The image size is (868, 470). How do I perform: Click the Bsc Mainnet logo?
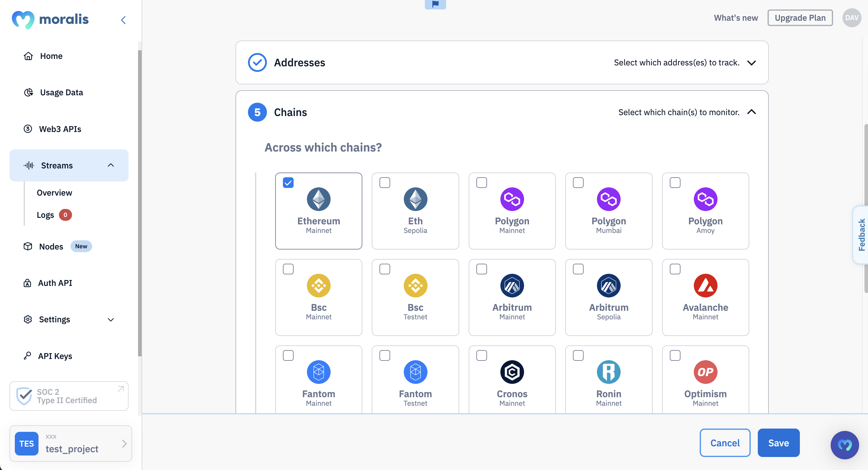click(x=319, y=286)
